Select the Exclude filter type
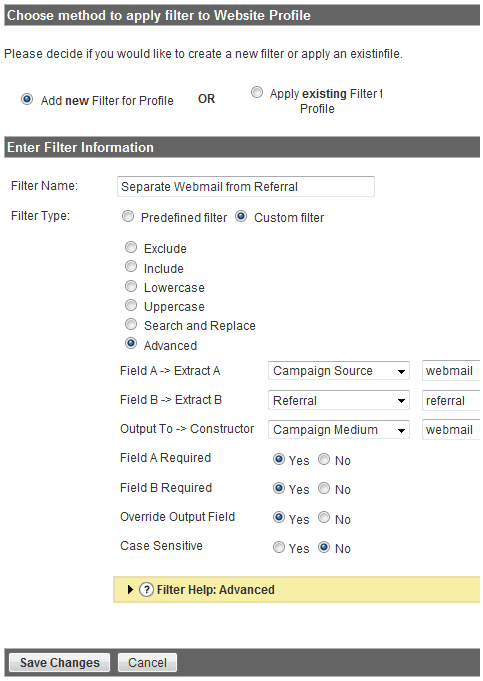 coord(131,247)
